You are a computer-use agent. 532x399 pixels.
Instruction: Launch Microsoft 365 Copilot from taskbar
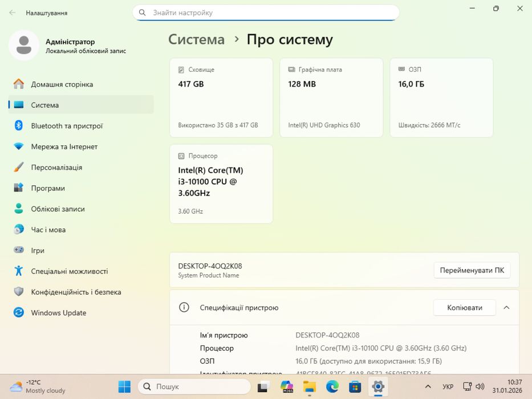[x=287, y=386]
